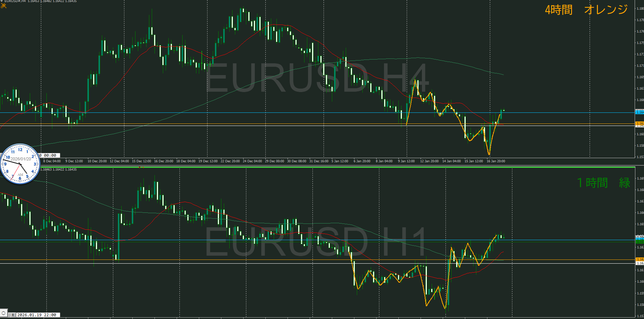Click the 2026.01.19 22:00 date field

(37, 315)
